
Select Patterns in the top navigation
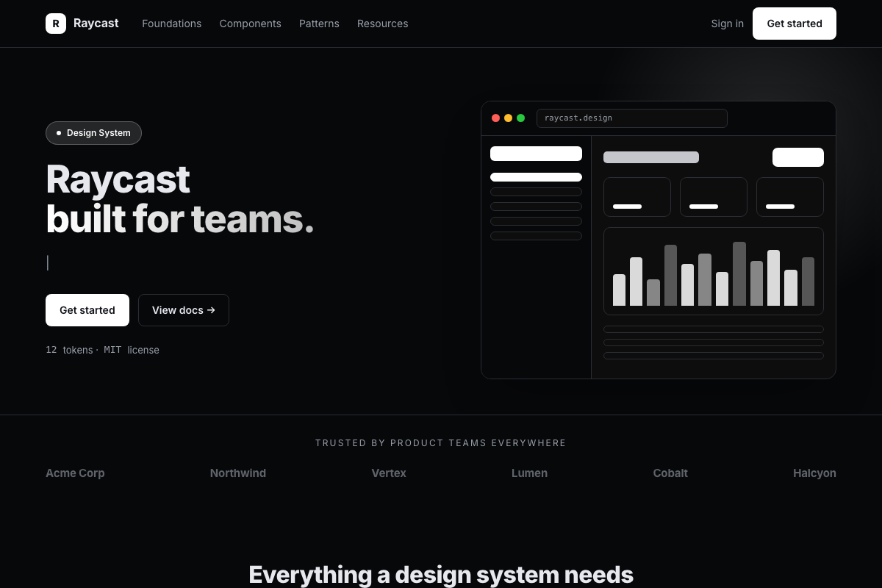tap(319, 24)
